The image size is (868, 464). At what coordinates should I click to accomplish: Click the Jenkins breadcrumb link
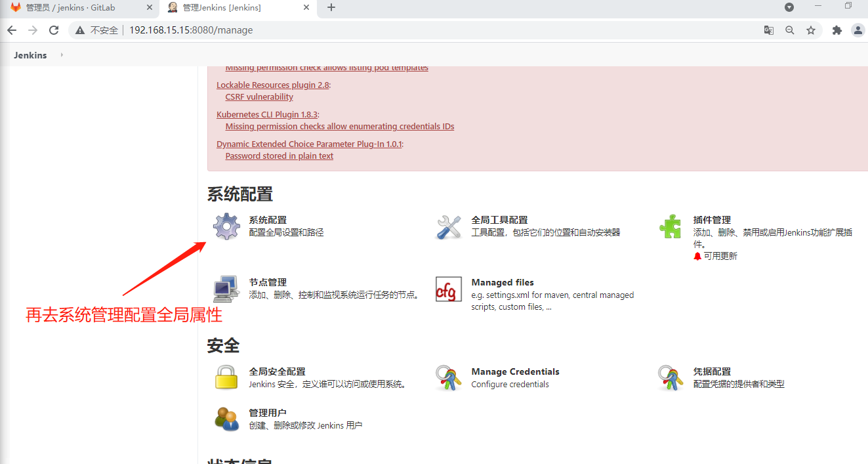tap(30, 55)
